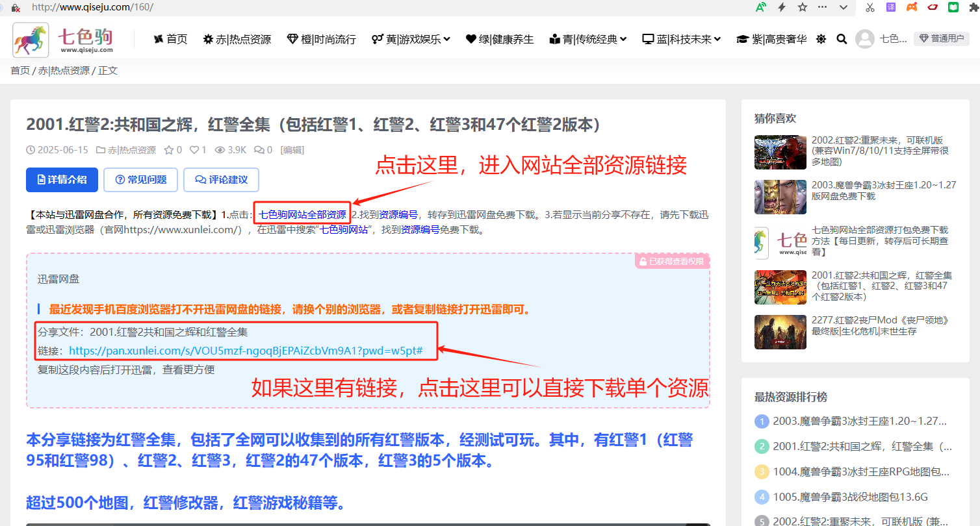Click the 首页 breadcrumb link
The height and width of the screenshot is (526, 980).
click(x=20, y=70)
